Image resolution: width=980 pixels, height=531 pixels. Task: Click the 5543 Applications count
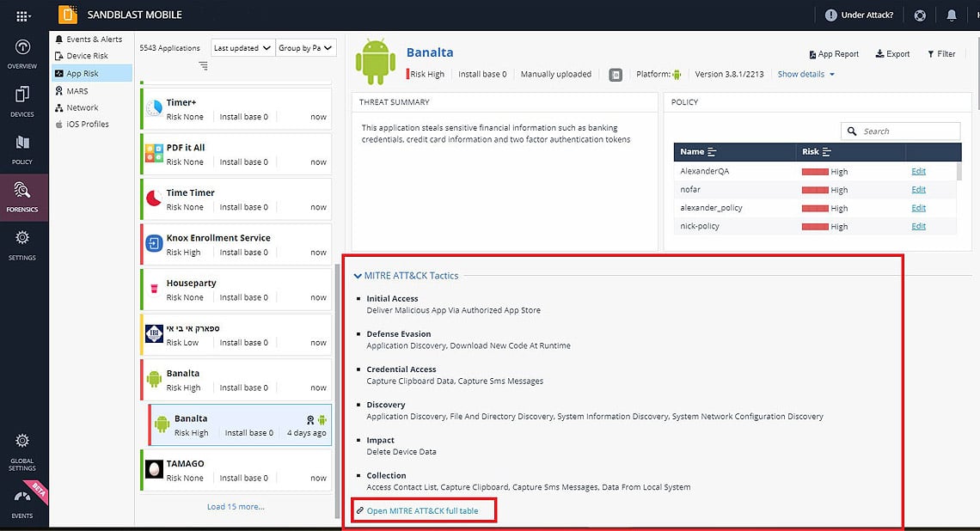click(170, 48)
